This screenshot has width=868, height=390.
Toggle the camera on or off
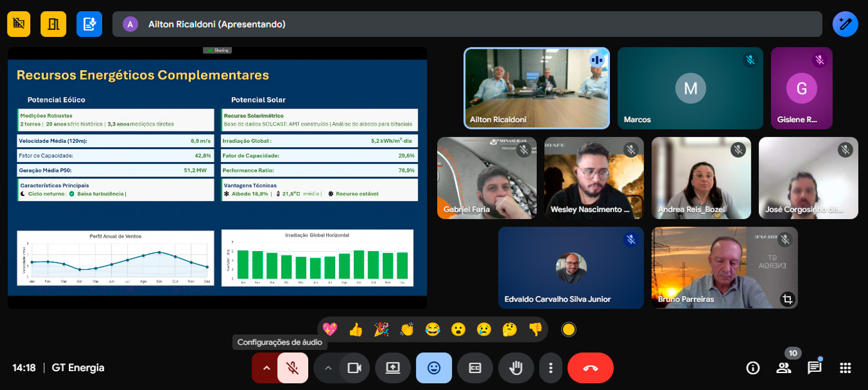click(x=354, y=368)
